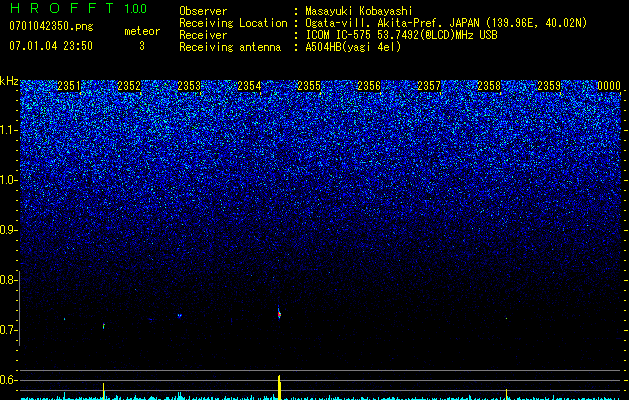Click the kHz axis unit label
This screenshot has height=400, width=629.
click(9, 81)
